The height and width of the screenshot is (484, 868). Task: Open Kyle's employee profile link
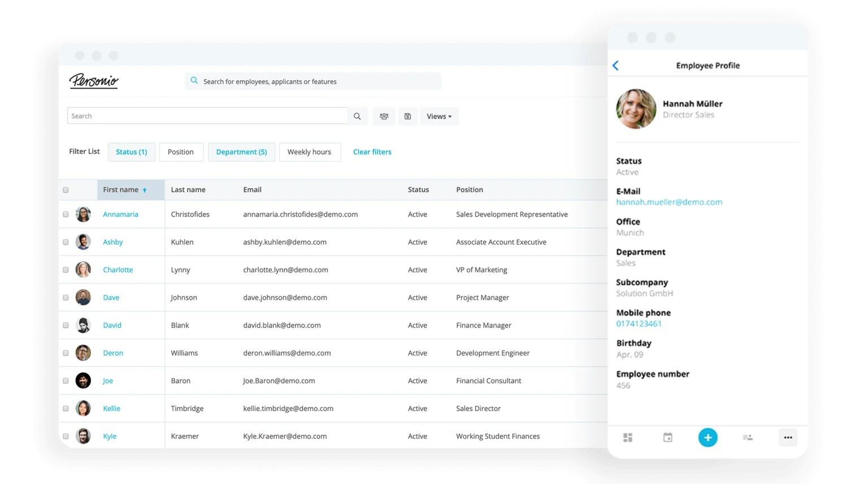tap(110, 436)
